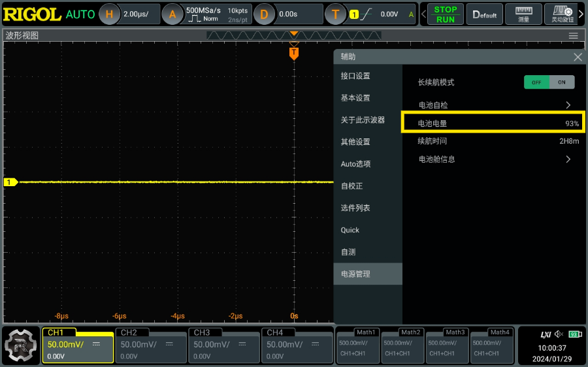Toggle the 长续航模式 switch
This screenshot has height=367, width=588.
click(x=549, y=82)
